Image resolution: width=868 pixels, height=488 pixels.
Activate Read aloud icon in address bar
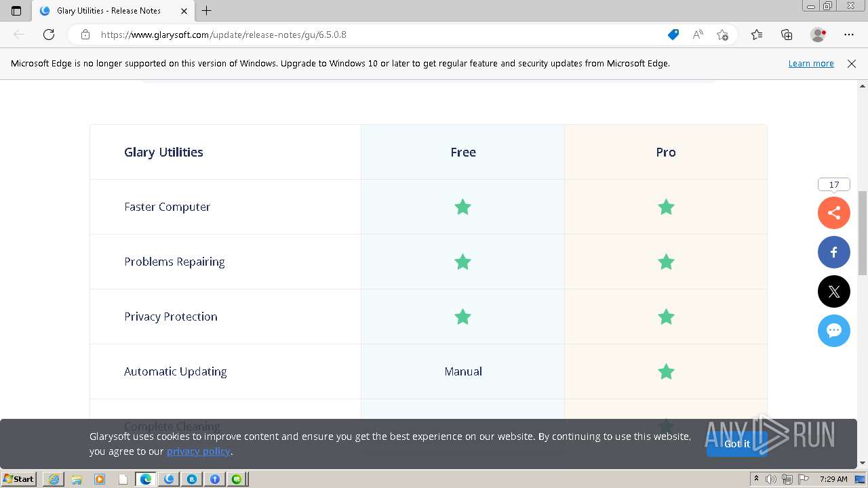pos(698,35)
